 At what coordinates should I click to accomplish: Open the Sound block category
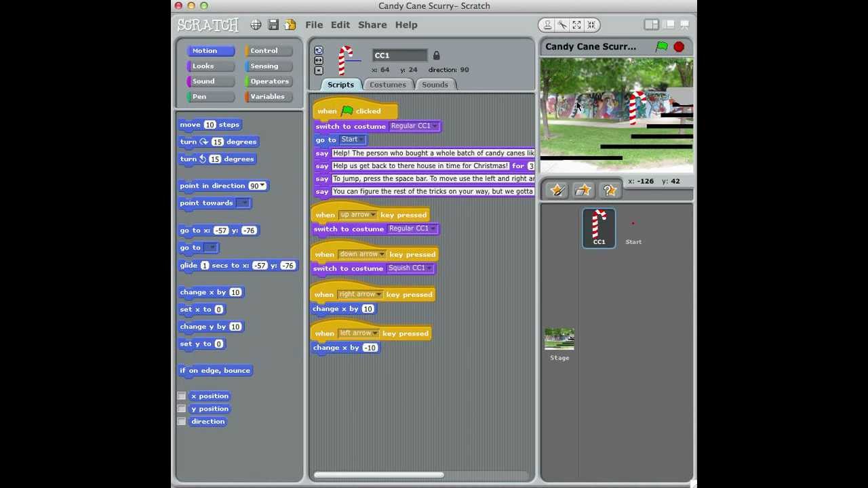210,81
